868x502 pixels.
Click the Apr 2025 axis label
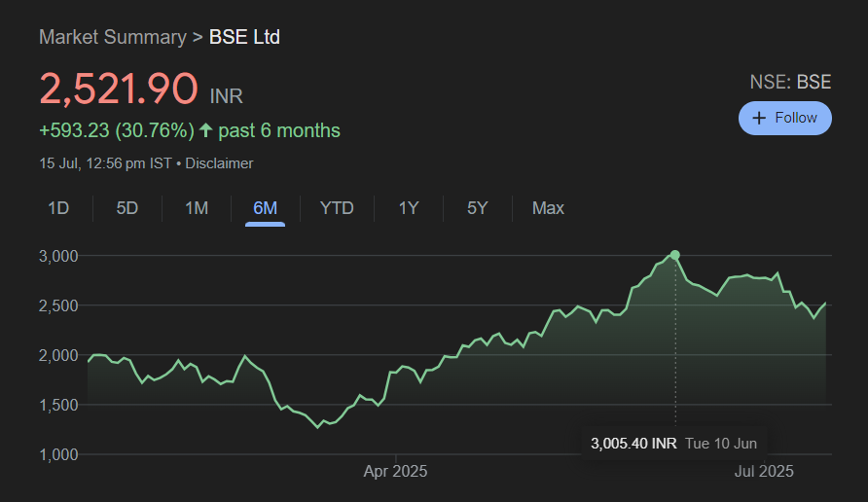click(395, 472)
